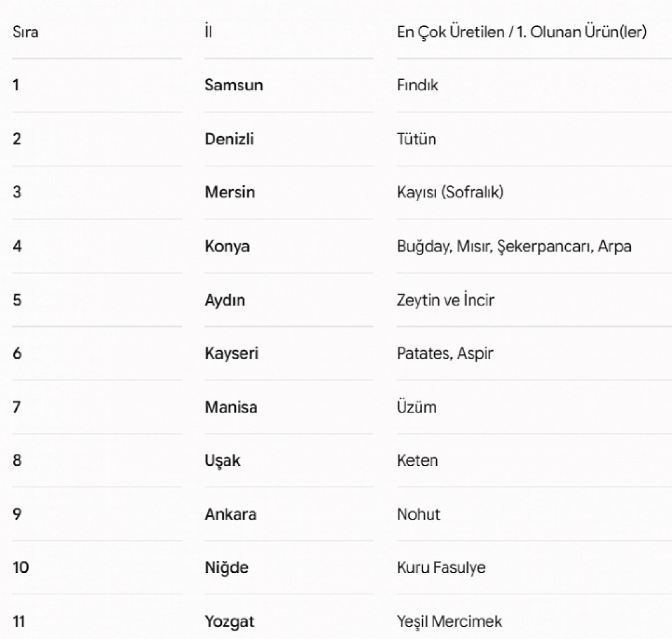Click the Denizli province cell
672x639 pixels.
tap(229, 139)
